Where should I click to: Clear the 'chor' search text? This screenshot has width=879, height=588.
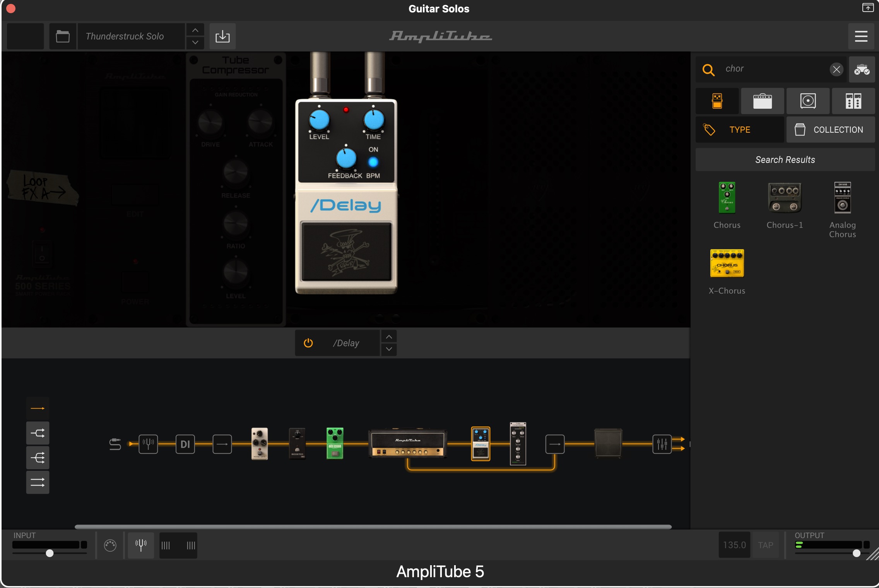836,69
